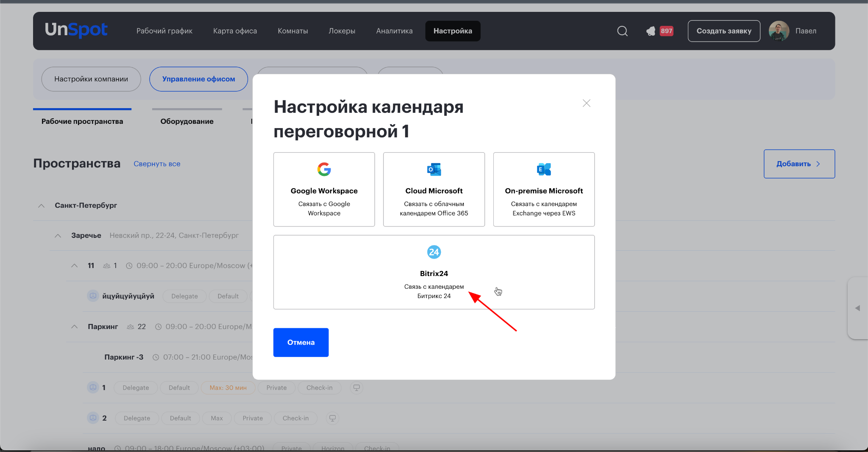Click the people icon in floor 11 row
The width and height of the screenshot is (868, 452).
coord(107,266)
